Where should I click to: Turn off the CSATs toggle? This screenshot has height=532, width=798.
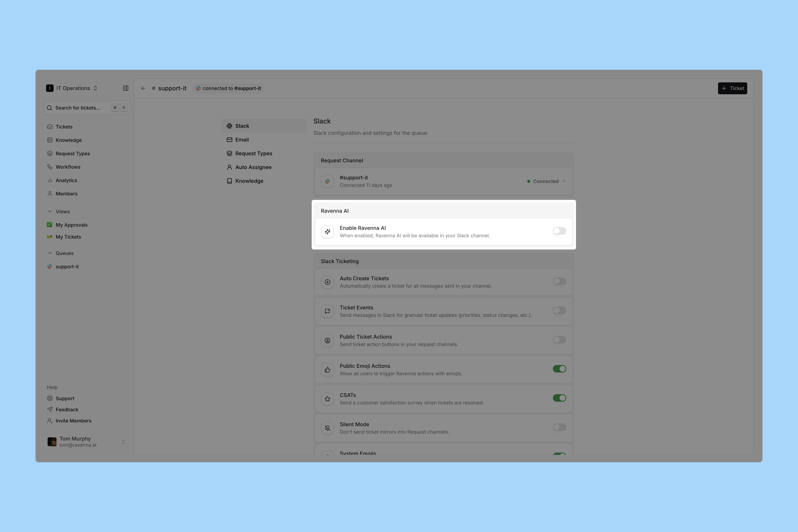[x=559, y=398]
